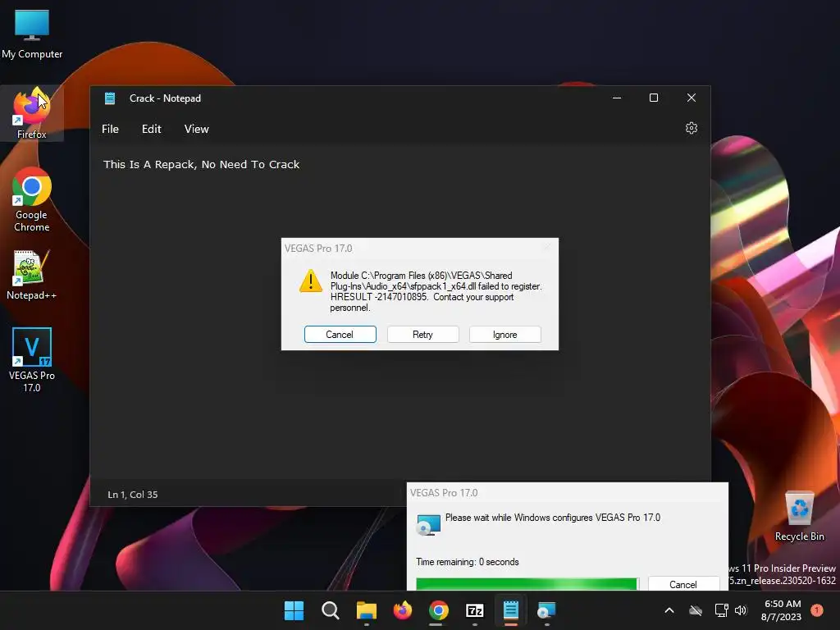Click the error dialog 'VEGAS Pro 17.0' title

tap(318, 249)
